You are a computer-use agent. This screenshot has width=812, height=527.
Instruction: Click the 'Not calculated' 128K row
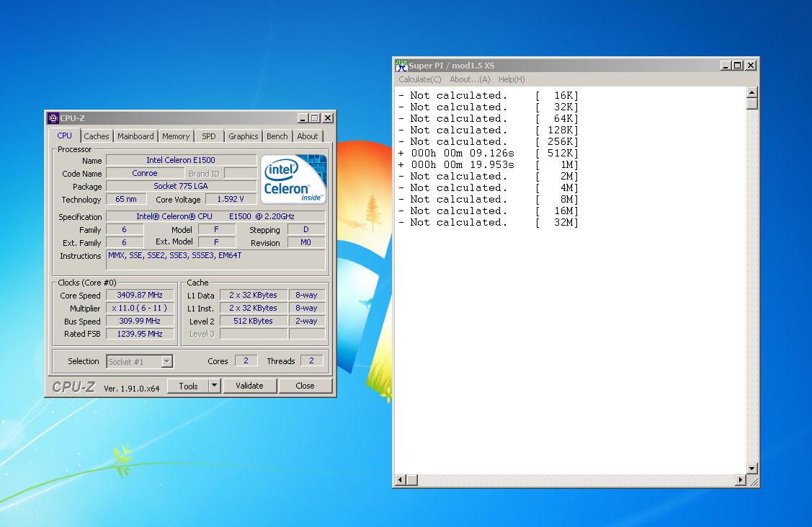(x=488, y=130)
